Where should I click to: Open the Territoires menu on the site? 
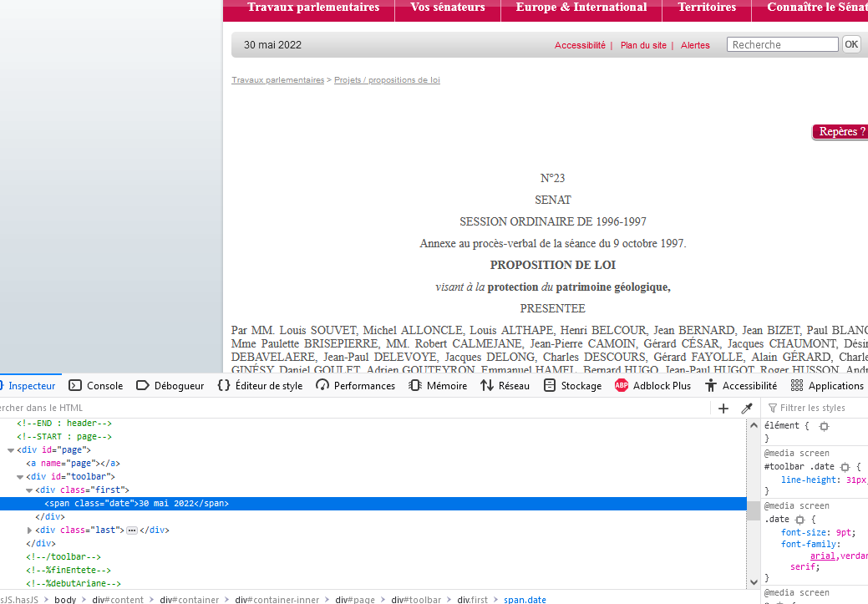pyautogui.click(x=707, y=8)
